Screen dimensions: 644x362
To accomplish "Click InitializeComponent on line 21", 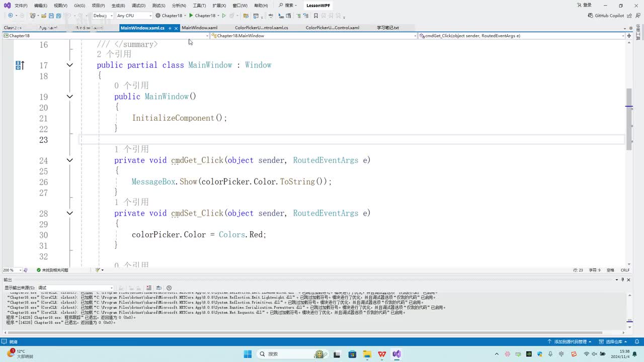I will click(x=174, y=118).
